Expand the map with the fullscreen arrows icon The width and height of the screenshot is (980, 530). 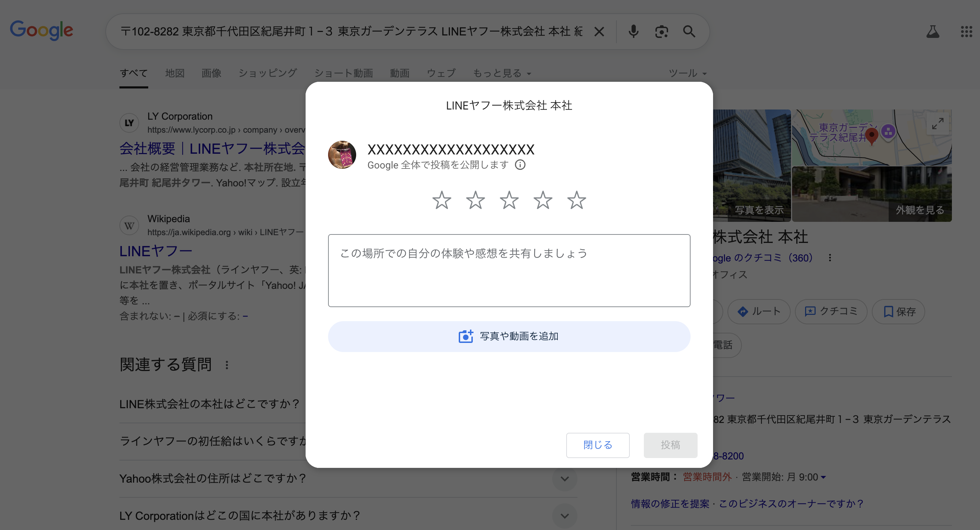(x=937, y=124)
